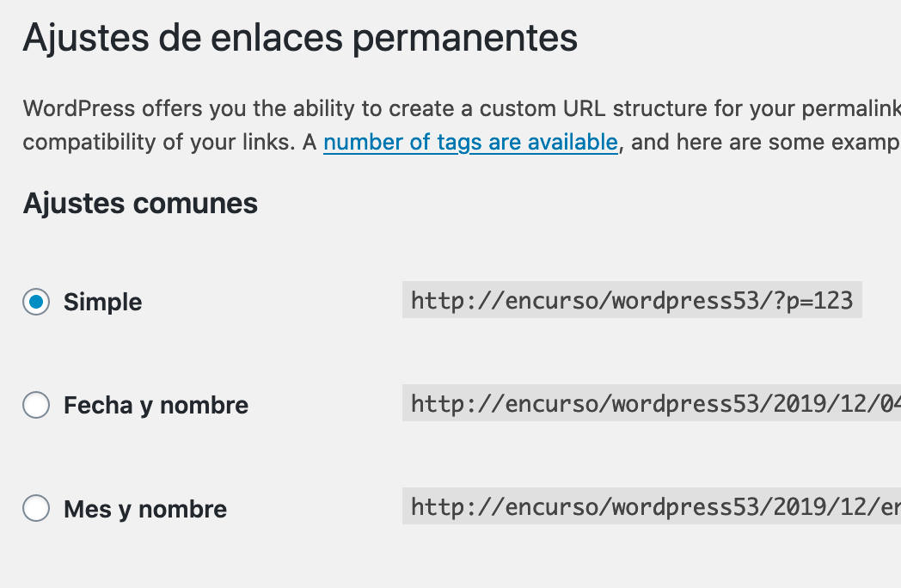Screen dimensions: 901x588
Task: Click the Mes y nombre label text
Action: 145,509
